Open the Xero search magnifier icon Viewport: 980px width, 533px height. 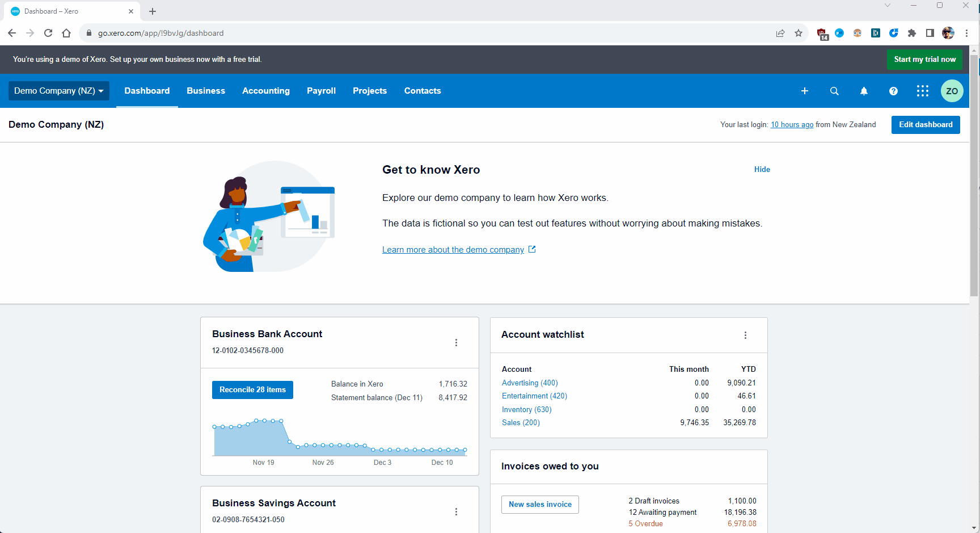coord(834,91)
